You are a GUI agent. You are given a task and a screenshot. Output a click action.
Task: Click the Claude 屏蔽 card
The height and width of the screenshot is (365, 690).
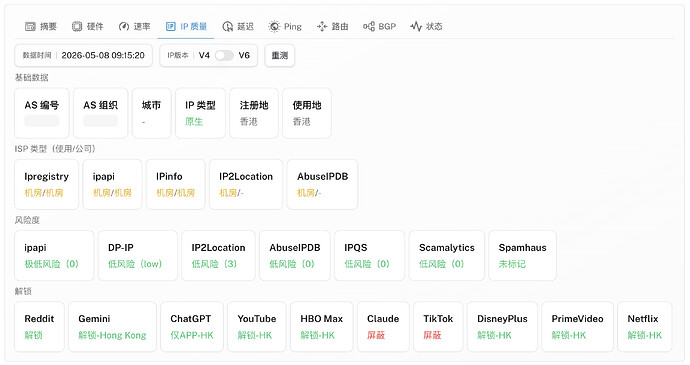(x=383, y=327)
